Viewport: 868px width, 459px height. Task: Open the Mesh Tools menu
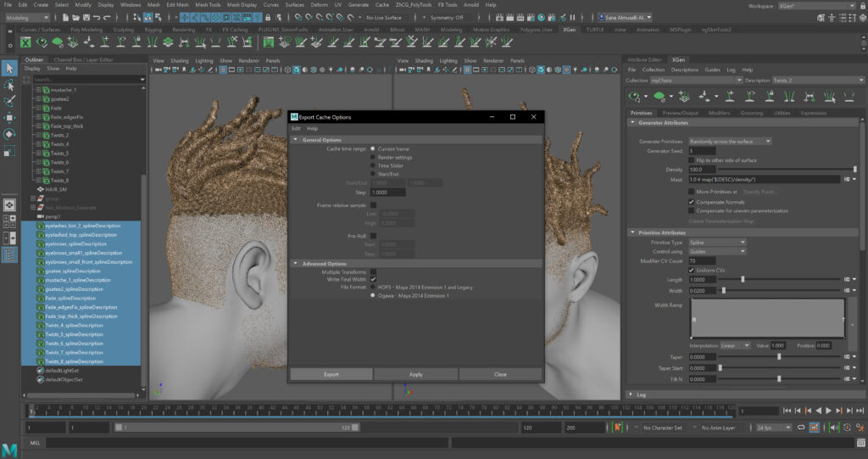point(207,4)
